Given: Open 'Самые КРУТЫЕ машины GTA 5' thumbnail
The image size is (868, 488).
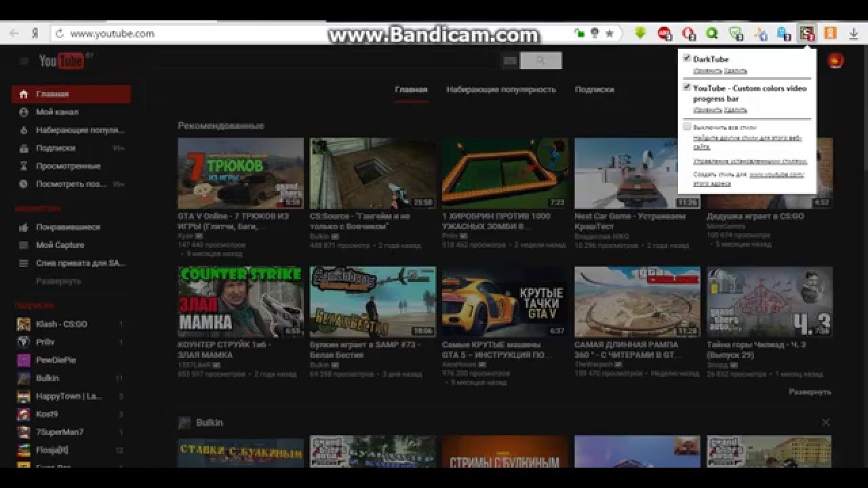Looking at the screenshot, I should [x=505, y=302].
